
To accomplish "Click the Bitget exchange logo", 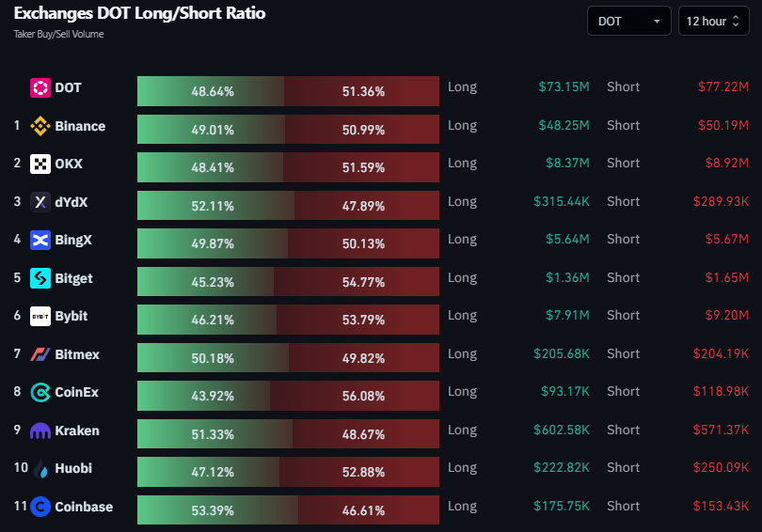I will point(40,278).
